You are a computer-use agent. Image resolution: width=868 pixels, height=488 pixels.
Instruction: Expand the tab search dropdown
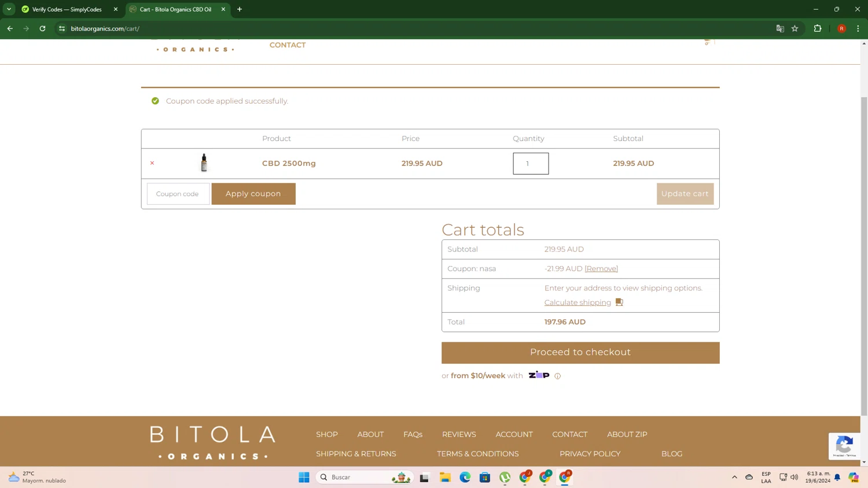9,9
